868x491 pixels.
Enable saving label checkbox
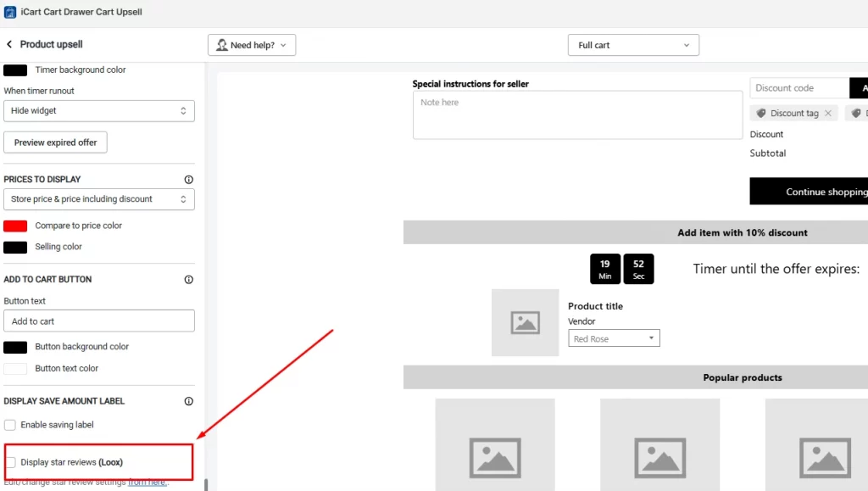tap(10, 425)
